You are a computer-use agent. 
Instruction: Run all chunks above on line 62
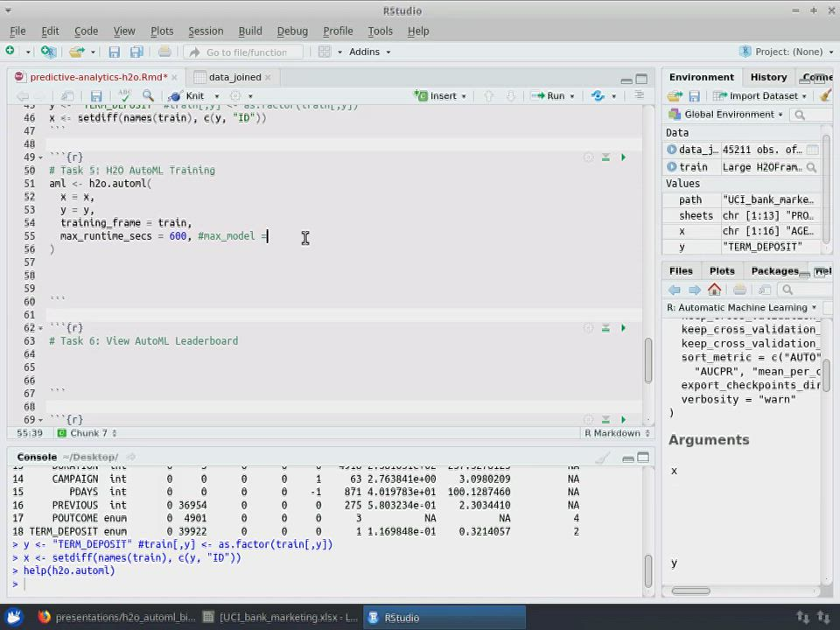point(605,328)
